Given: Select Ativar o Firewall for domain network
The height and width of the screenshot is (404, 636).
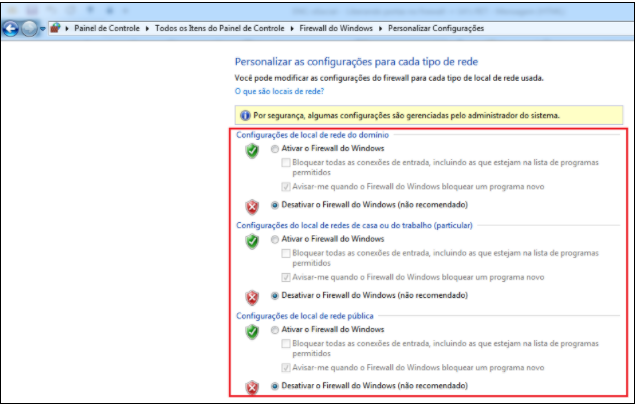Looking at the screenshot, I should coord(275,149).
